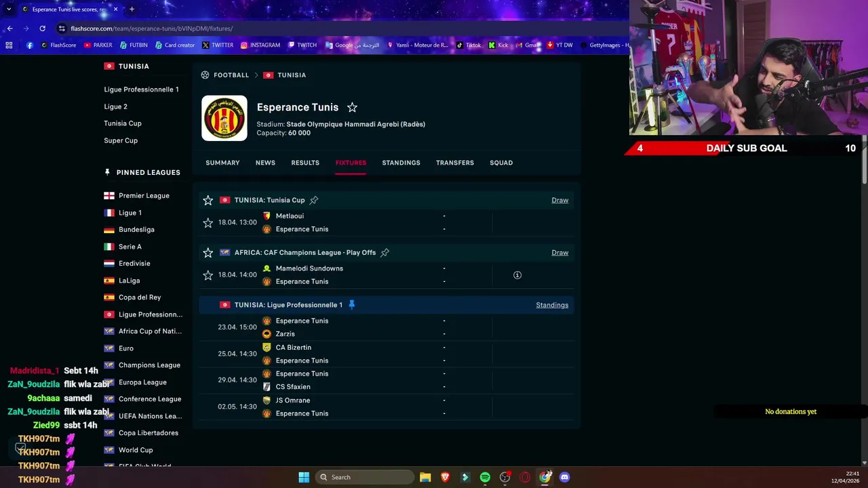Open Brave browser from the taskbar
The image size is (868, 488).
click(x=445, y=477)
